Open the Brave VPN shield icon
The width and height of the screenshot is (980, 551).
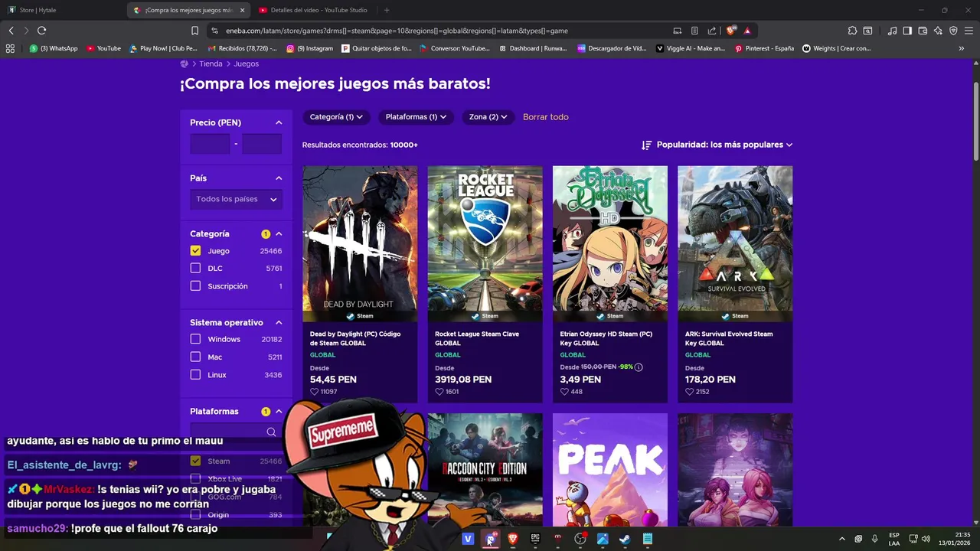(953, 31)
